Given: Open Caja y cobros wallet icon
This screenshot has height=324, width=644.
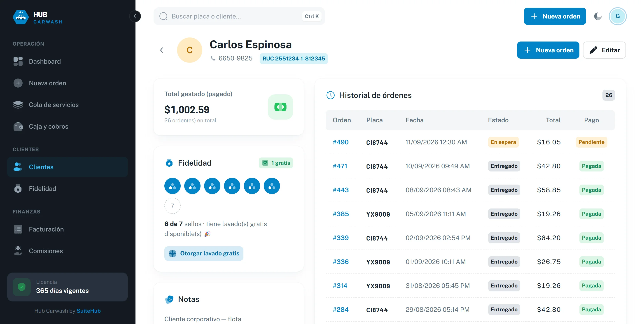Looking at the screenshot, I should [x=18, y=126].
